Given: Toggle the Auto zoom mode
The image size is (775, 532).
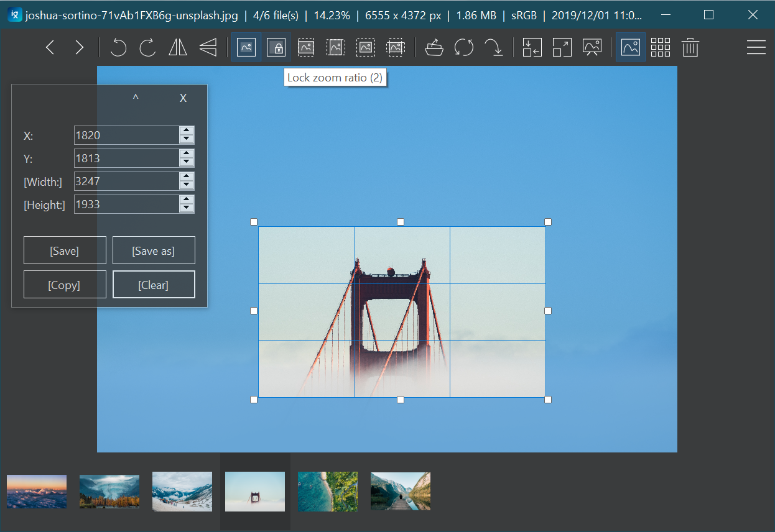Looking at the screenshot, I should [x=246, y=47].
